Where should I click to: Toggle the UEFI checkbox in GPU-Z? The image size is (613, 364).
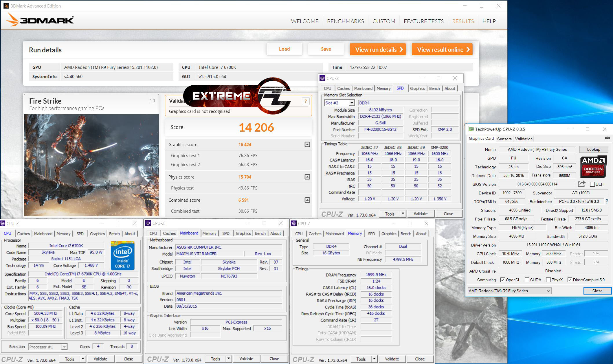pos(592,184)
